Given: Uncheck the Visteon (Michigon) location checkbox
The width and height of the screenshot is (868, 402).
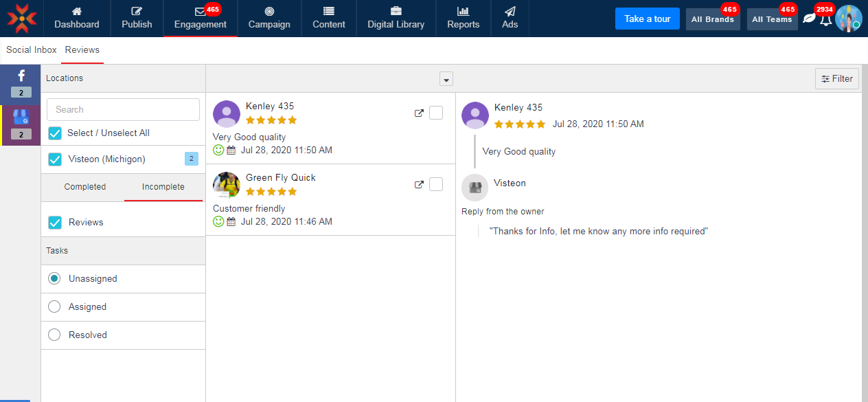Looking at the screenshot, I should pos(55,159).
